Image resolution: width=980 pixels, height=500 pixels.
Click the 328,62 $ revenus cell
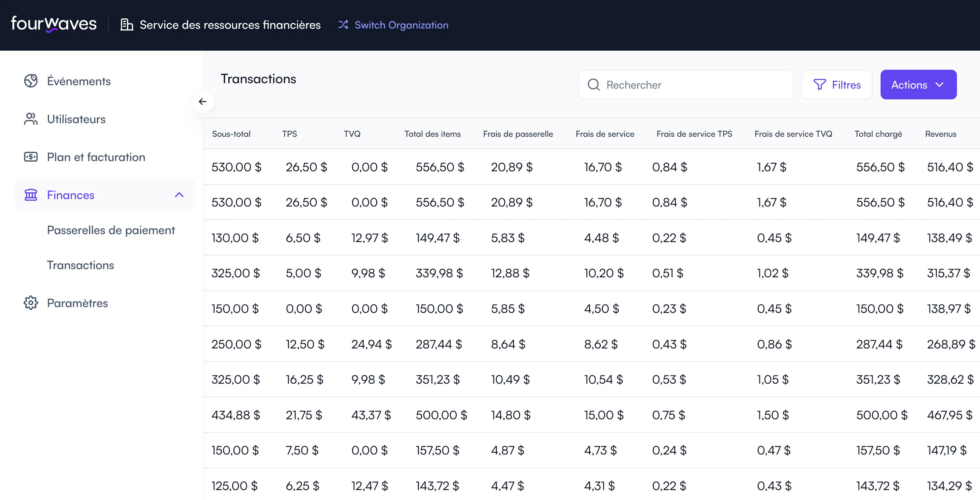coord(950,380)
